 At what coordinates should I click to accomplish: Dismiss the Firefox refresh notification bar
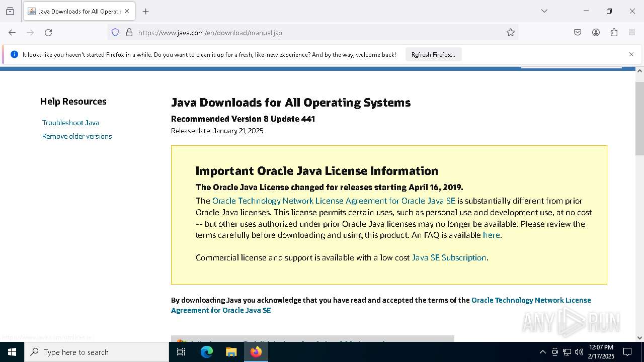[x=631, y=54]
